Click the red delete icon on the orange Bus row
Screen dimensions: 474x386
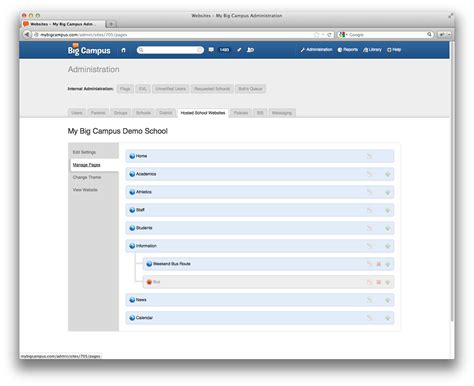379,282
